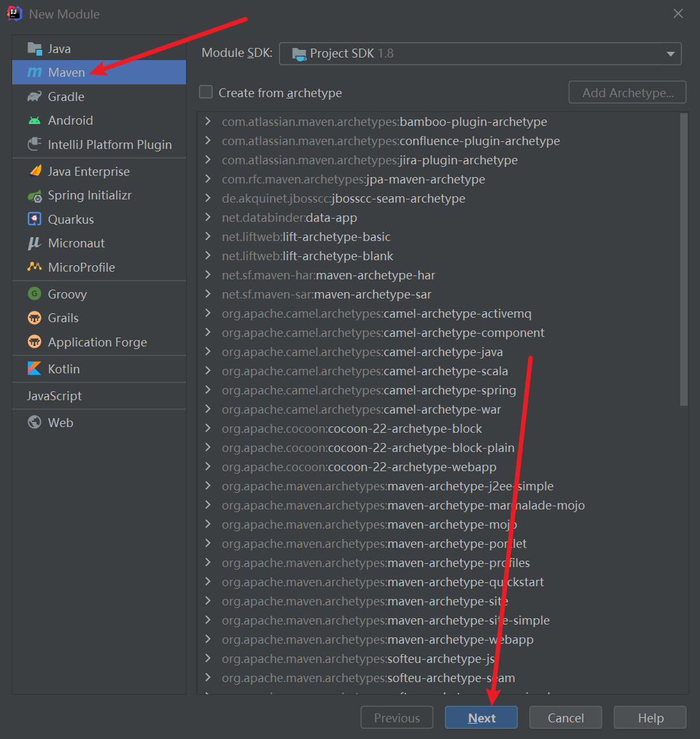Click the Cancel button
Image resolution: width=700 pixels, height=739 pixels.
(566, 717)
